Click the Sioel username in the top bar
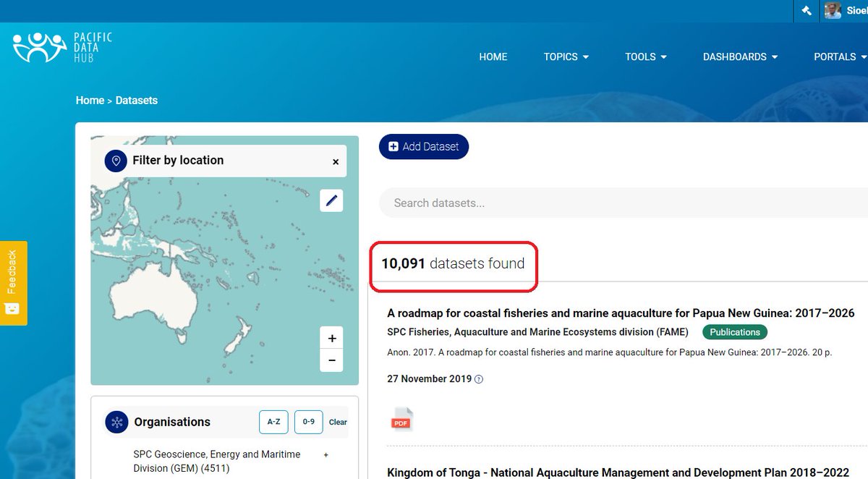The height and width of the screenshot is (479, 868). coord(857,11)
